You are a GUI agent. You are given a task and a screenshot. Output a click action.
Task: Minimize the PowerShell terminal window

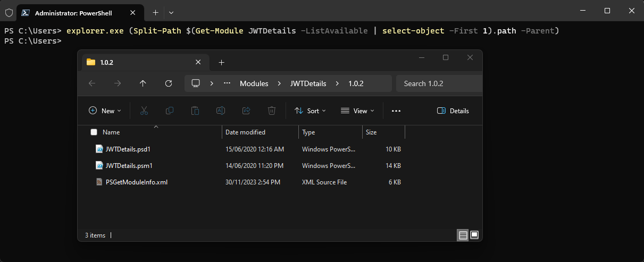(x=583, y=11)
